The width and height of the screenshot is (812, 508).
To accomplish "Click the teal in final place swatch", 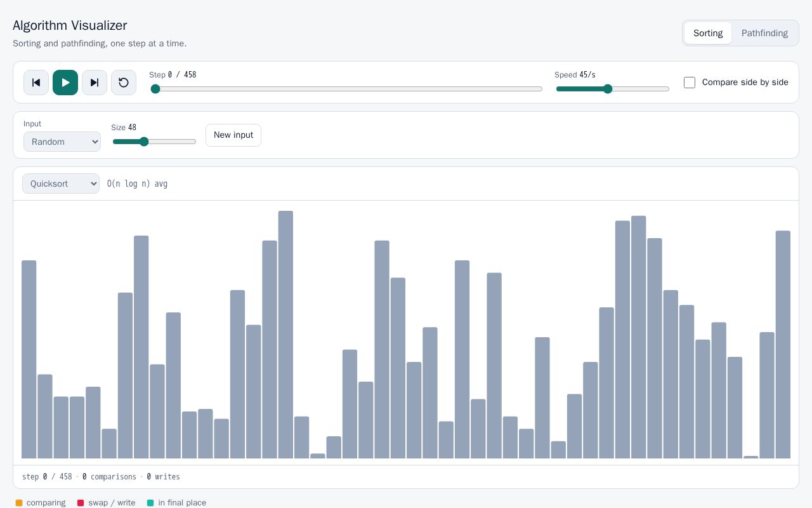I will click(150, 503).
